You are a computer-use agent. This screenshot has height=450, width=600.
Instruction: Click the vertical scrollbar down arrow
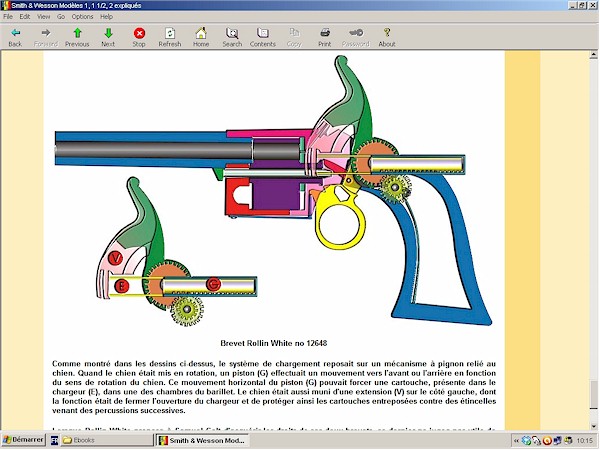(593, 425)
